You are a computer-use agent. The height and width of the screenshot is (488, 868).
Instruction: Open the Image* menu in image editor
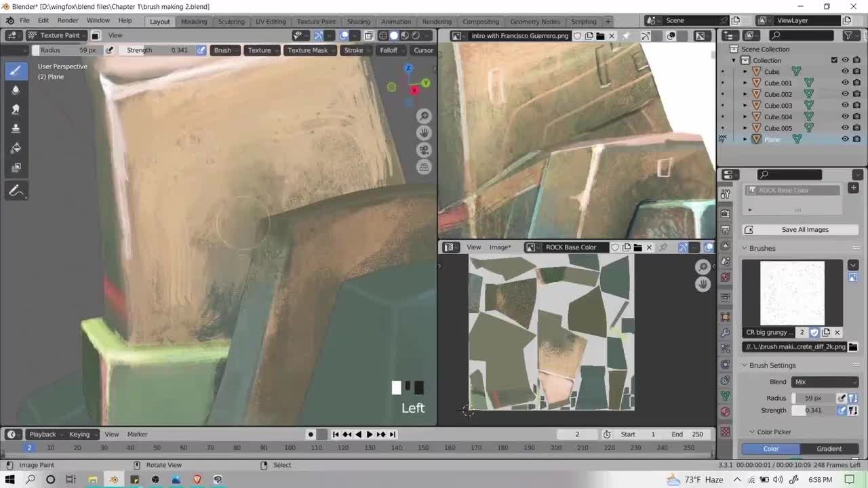500,247
